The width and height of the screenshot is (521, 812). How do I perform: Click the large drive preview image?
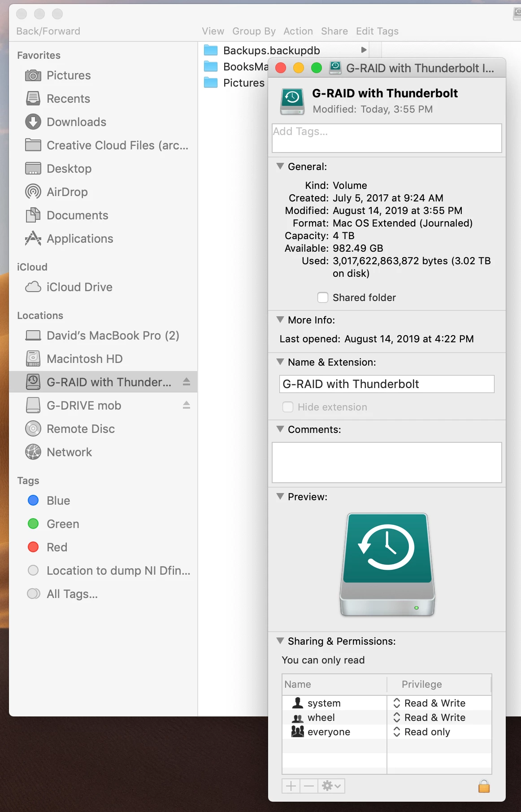[x=387, y=564]
